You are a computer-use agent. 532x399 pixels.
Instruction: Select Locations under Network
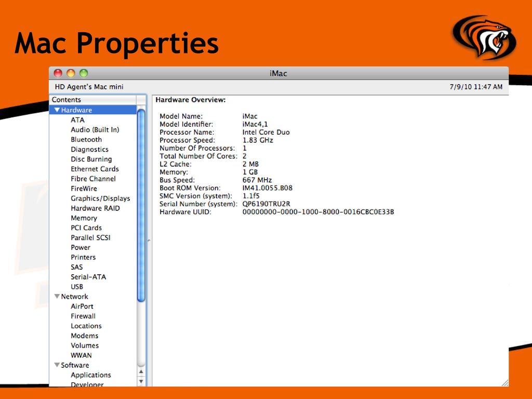pos(86,326)
